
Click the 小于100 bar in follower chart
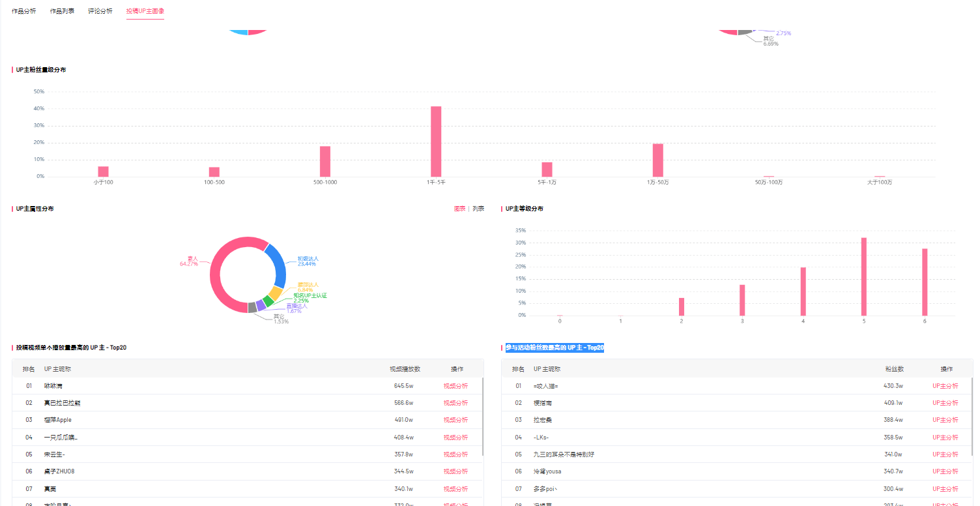coord(103,171)
